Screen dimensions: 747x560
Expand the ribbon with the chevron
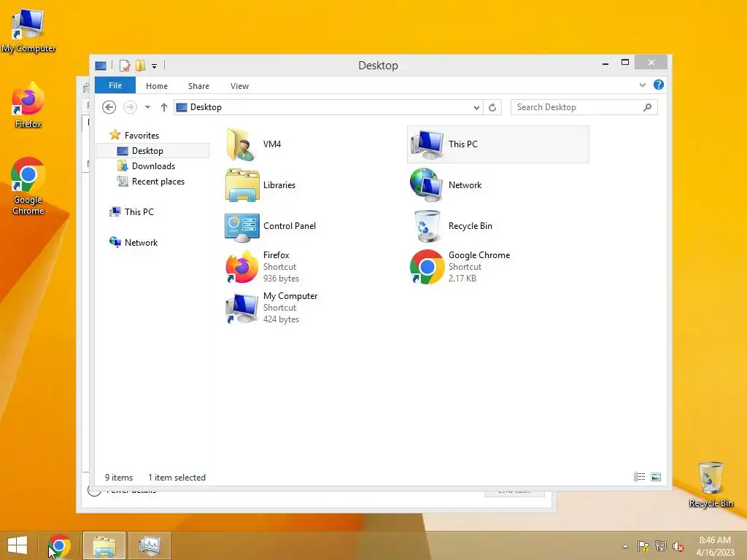click(x=643, y=85)
